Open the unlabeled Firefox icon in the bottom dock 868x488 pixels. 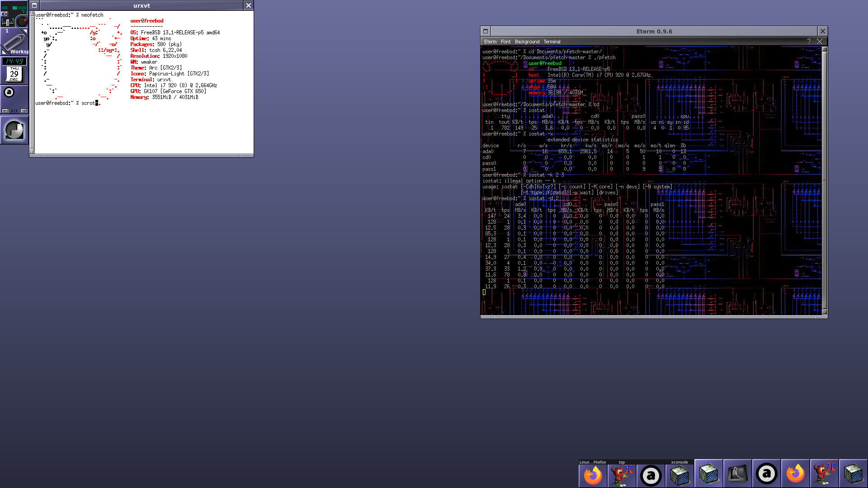coord(795,474)
